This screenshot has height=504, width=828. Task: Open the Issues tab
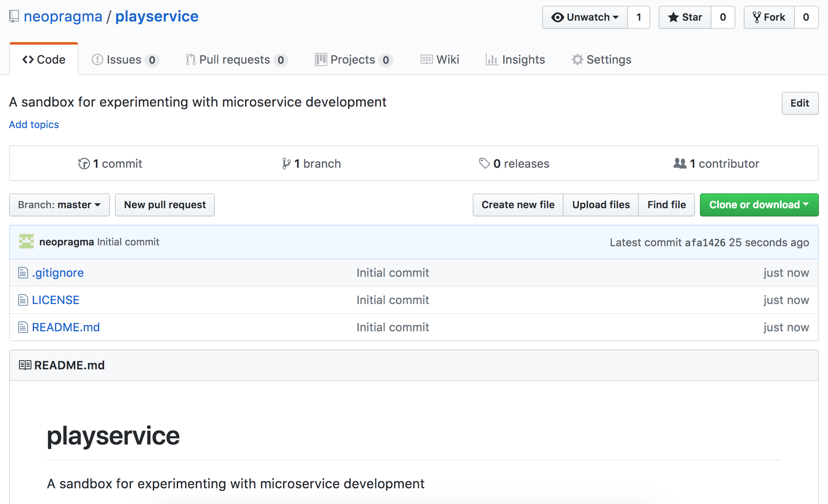tap(125, 59)
